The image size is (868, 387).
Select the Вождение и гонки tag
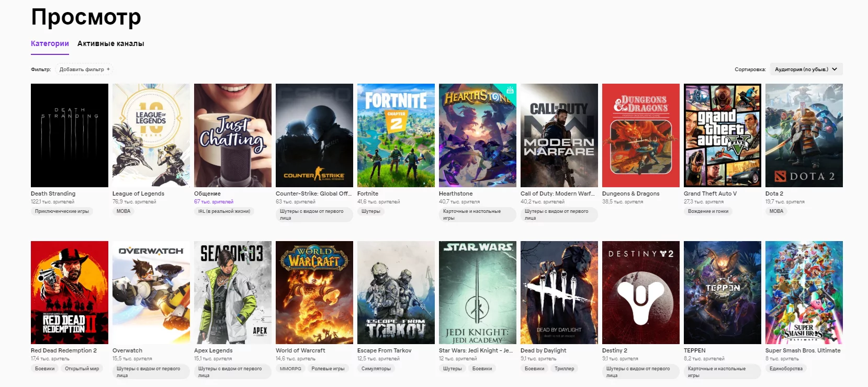coord(708,211)
